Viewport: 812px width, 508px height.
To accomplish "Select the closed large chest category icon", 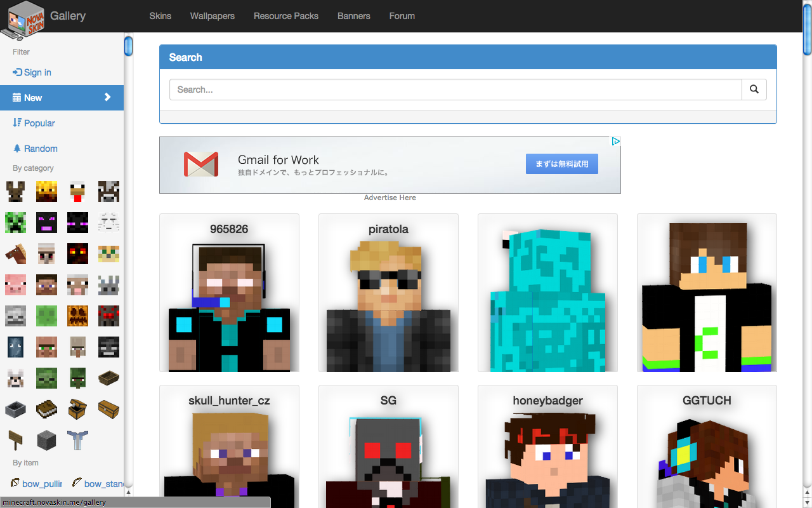I will click(x=108, y=409).
